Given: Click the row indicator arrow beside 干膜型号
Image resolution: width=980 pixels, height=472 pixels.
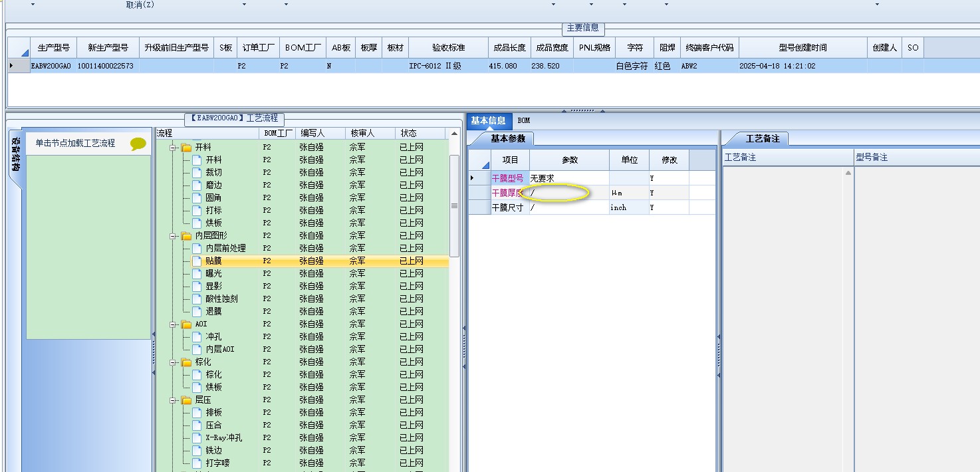Looking at the screenshot, I should (473, 178).
